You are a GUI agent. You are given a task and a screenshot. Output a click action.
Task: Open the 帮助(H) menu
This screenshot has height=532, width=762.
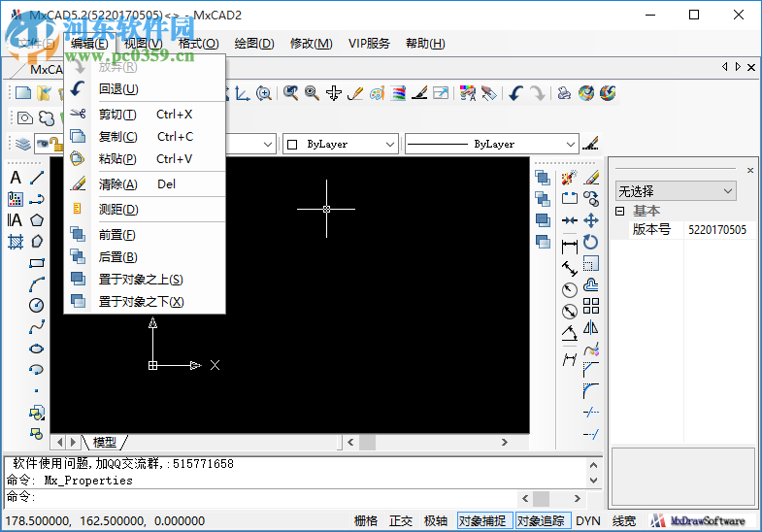click(425, 44)
